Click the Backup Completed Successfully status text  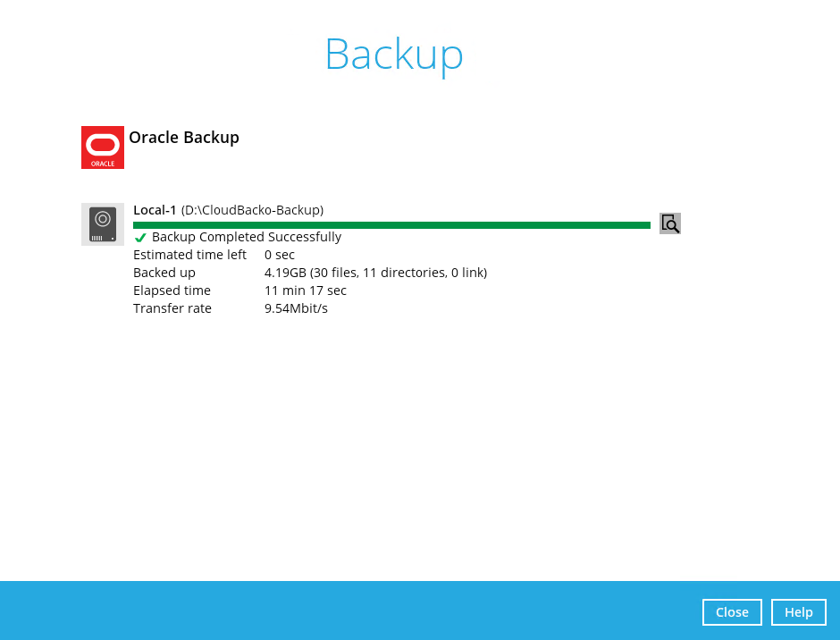tap(247, 237)
